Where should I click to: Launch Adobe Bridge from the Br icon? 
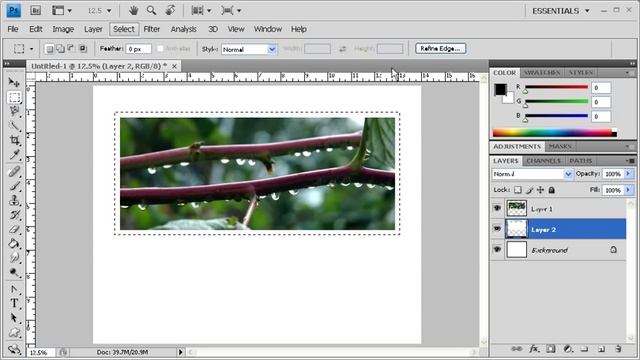pyautogui.click(x=36, y=11)
